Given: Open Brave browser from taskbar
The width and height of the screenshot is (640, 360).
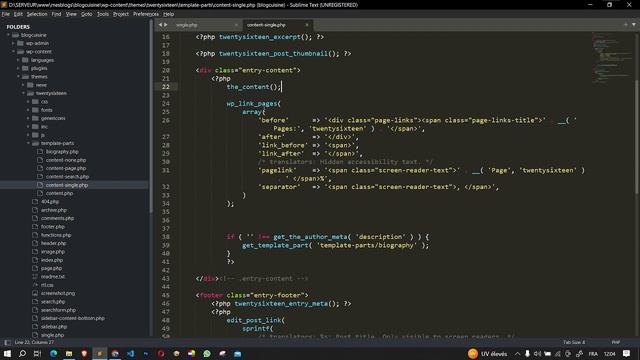Looking at the screenshot, I should (84, 353).
